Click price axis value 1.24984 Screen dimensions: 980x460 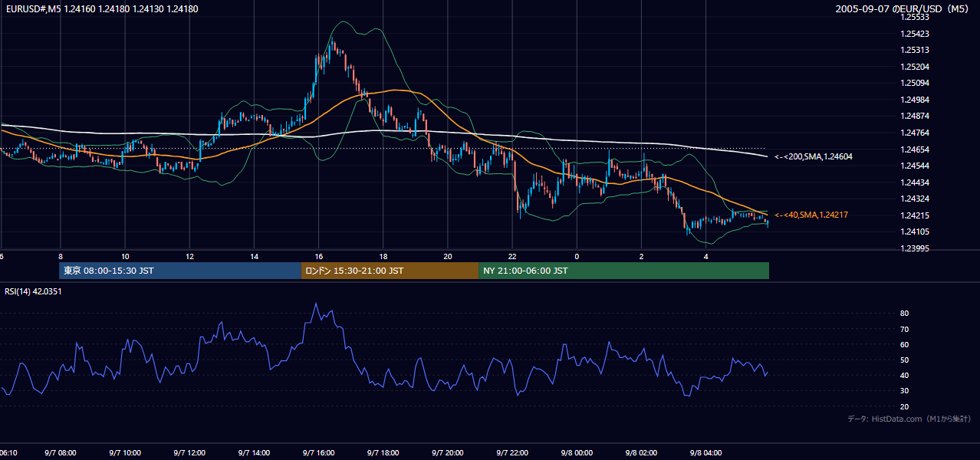[x=915, y=100]
